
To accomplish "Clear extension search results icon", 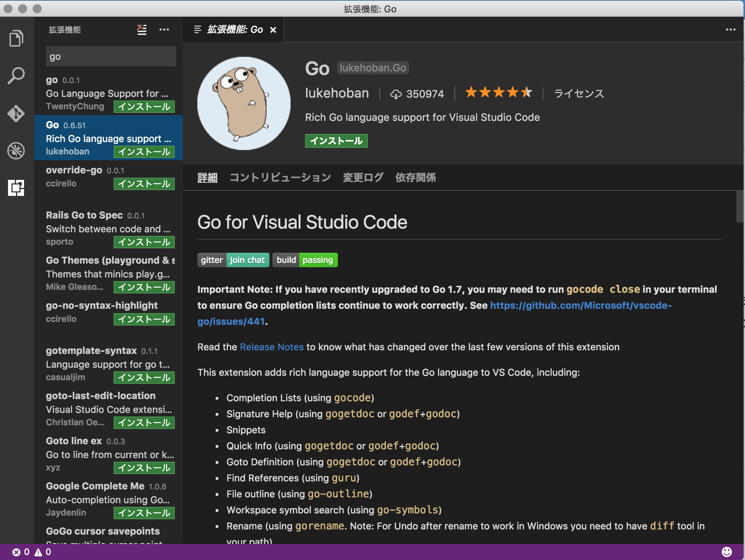I will (x=142, y=29).
